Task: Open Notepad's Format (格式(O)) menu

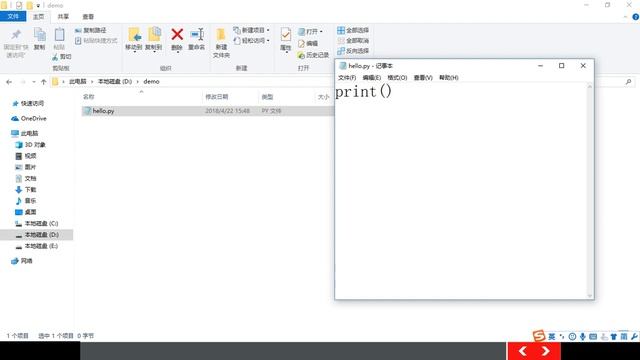Action: pyautogui.click(x=397, y=78)
